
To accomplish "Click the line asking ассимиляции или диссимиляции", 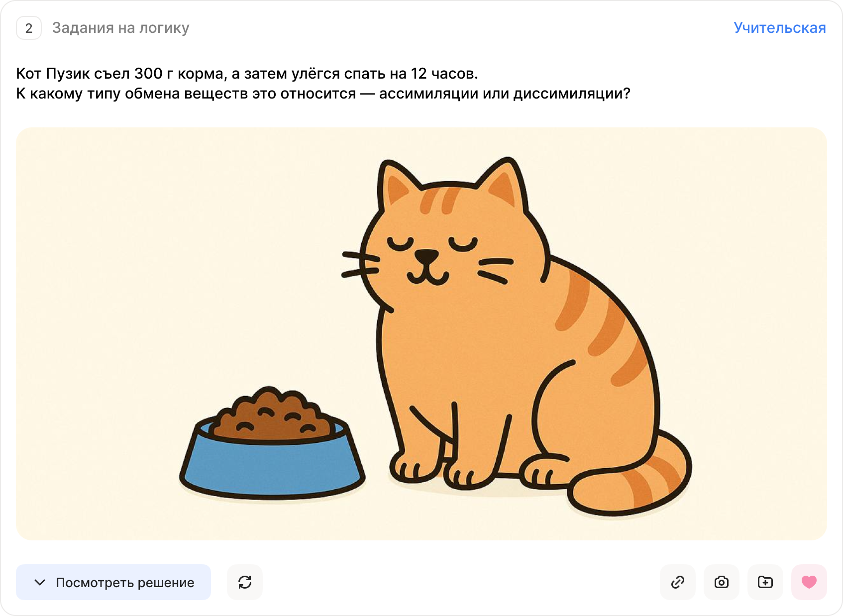I will point(323,94).
